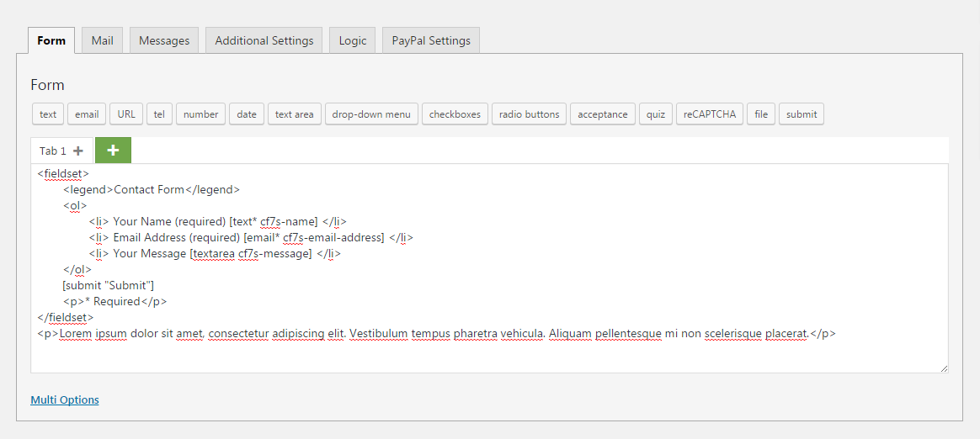Open the Multi Options link
The image size is (980, 439).
[65, 399]
